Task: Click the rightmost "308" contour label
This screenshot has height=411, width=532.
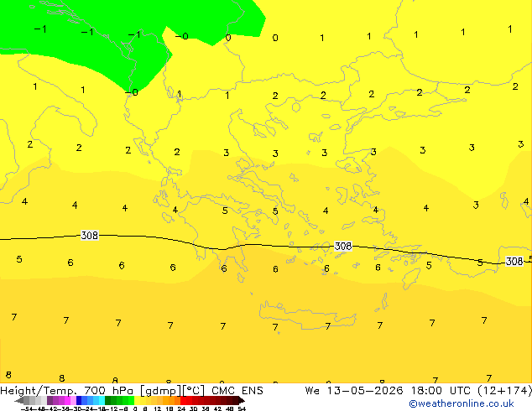Action: [x=514, y=261]
